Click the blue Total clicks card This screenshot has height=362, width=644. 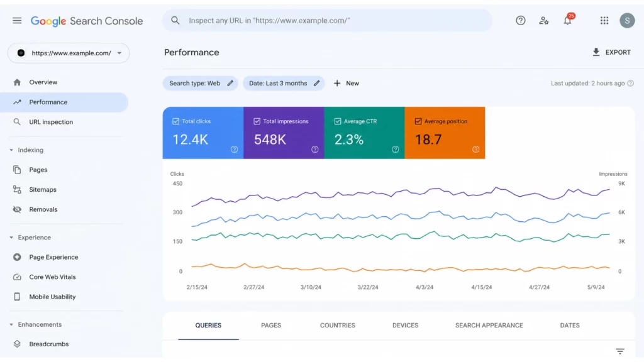[x=203, y=133]
